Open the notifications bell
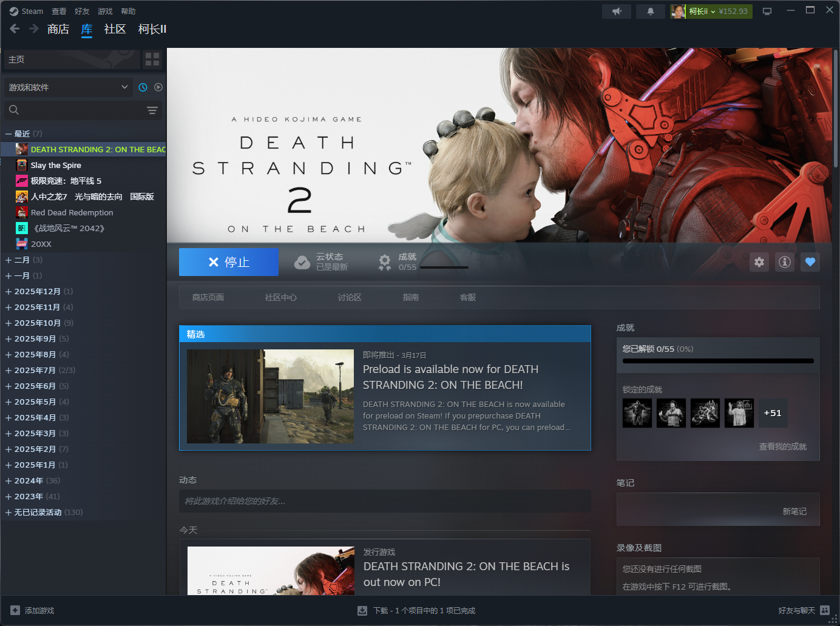Screen dimensions: 840x626 (x=650, y=12)
